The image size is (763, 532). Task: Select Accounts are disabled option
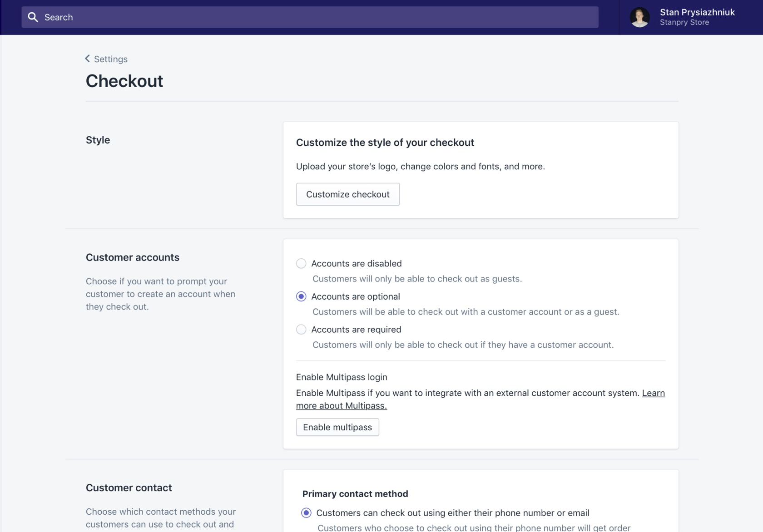pyautogui.click(x=301, y=263)
